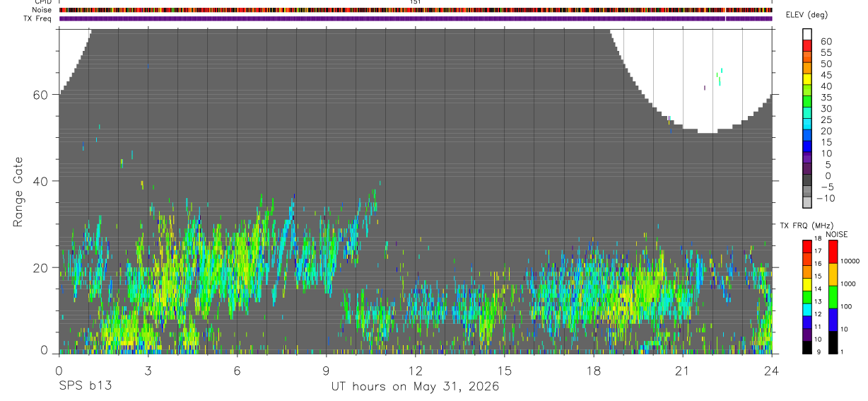Click the Noise row label at top left
The image size is (868, 401).
tap(42, 10)
